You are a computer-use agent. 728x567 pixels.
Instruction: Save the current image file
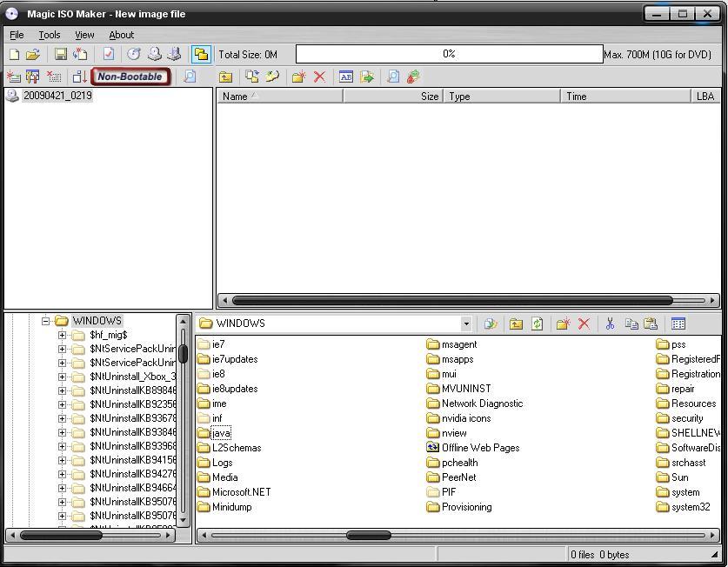(59, 53)
